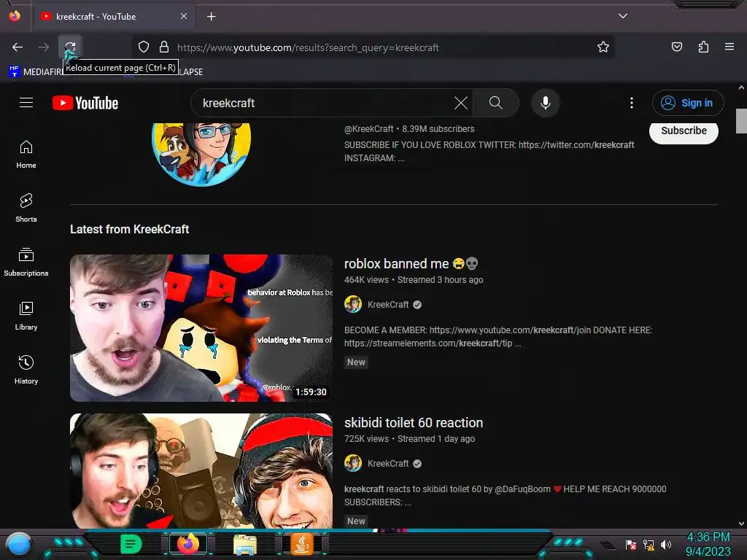
Task: Toggle the YouTube guide hamburger menu
Action: pyautogui.click(x=26, y=102)
